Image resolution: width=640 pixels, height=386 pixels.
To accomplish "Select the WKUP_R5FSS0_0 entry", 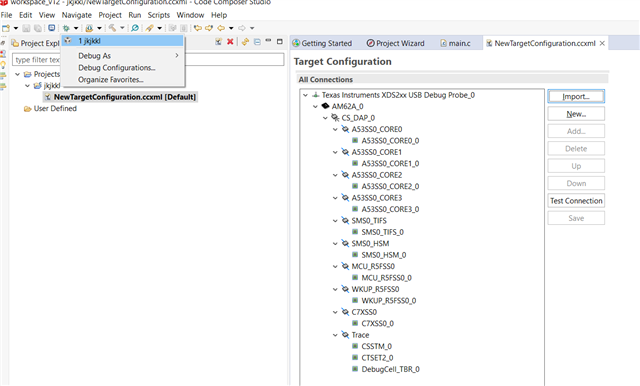I will point(389,301).
